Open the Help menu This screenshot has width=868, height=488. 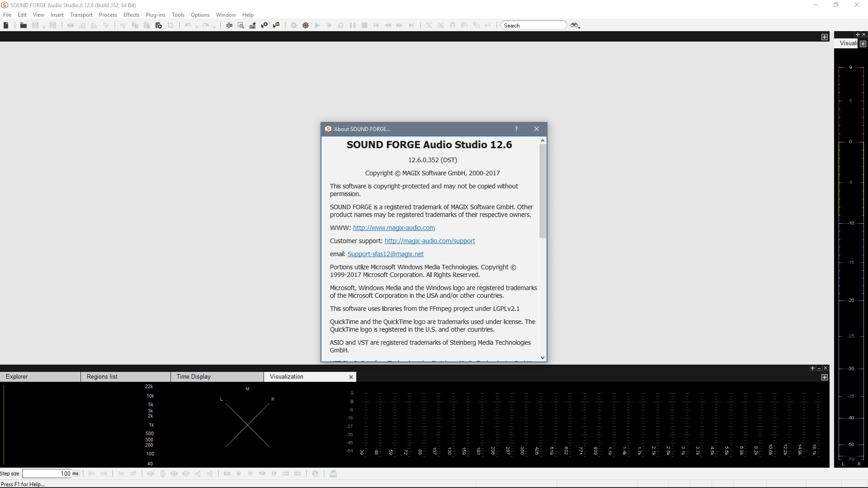tap(248, 15)
